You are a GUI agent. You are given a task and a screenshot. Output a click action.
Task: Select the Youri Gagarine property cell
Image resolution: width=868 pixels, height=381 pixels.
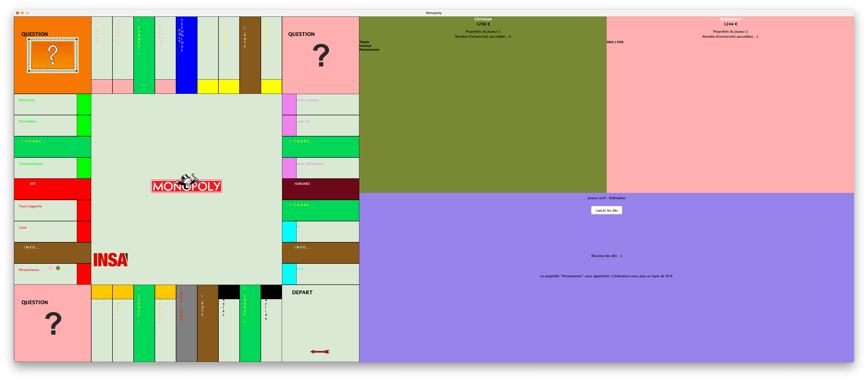tap(53, 210)
